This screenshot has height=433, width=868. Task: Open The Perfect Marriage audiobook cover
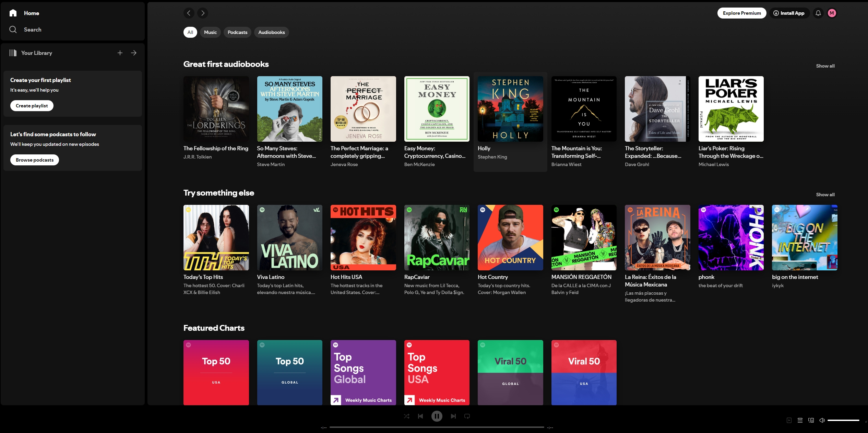click(363, 109)
